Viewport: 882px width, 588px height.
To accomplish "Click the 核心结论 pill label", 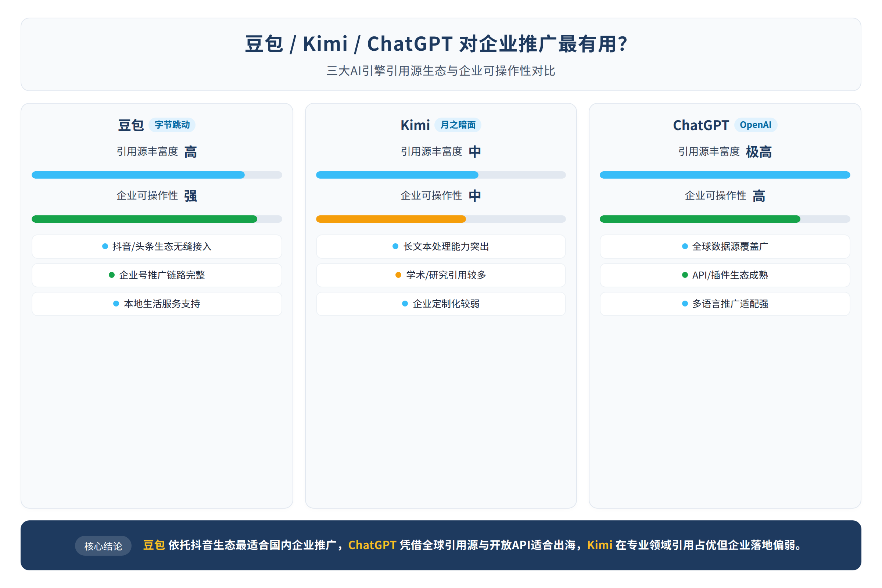I will [103, 546].
